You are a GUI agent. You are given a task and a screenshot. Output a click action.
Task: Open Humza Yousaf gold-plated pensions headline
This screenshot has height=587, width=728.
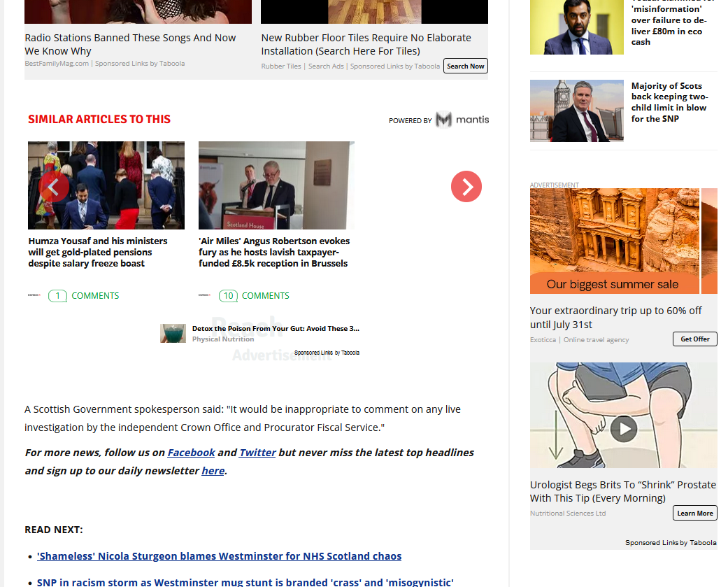pyautogui.click(x=97, y=252)
